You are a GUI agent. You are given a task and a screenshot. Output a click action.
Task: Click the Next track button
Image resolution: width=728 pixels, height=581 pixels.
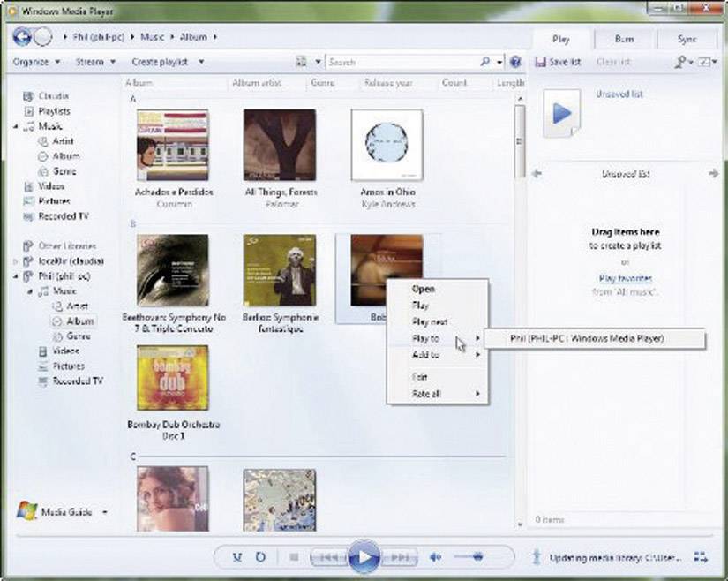pos(399,557)
